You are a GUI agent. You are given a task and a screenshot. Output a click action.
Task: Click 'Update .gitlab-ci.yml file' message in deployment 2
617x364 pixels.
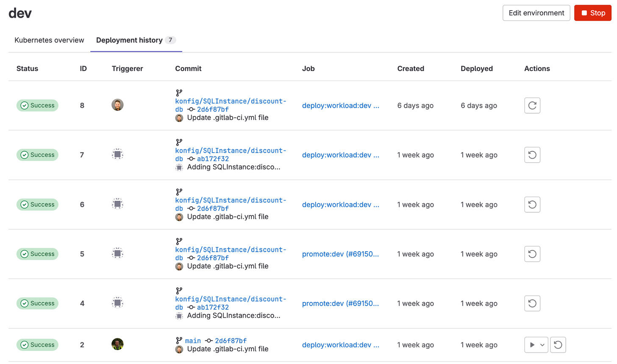[228, 349]
